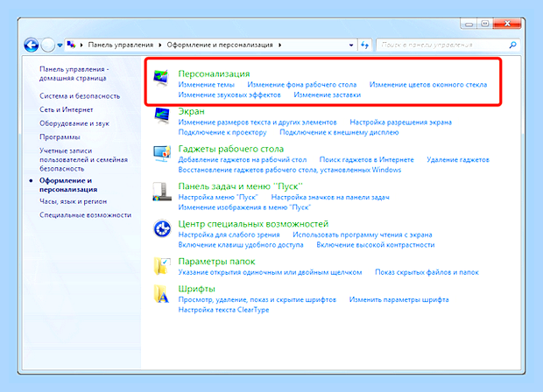543x392 pixels.
Task: Click Изменение фона рабочего стола
Action: [x=301, y=85]
